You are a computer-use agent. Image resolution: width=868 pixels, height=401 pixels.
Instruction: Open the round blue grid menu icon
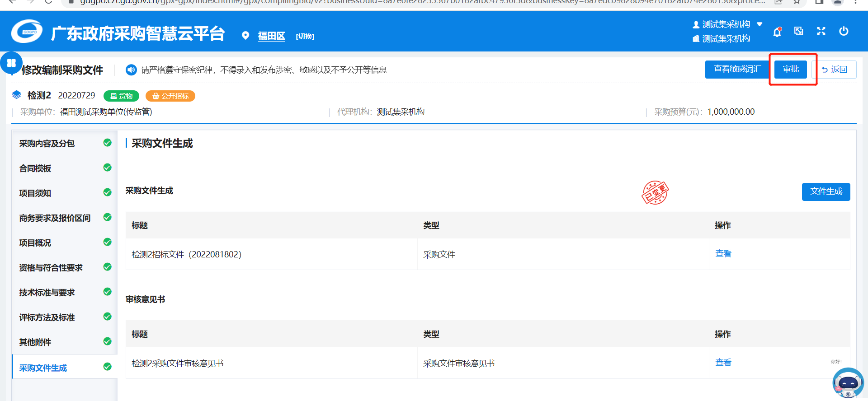click(x=11, y=63)
